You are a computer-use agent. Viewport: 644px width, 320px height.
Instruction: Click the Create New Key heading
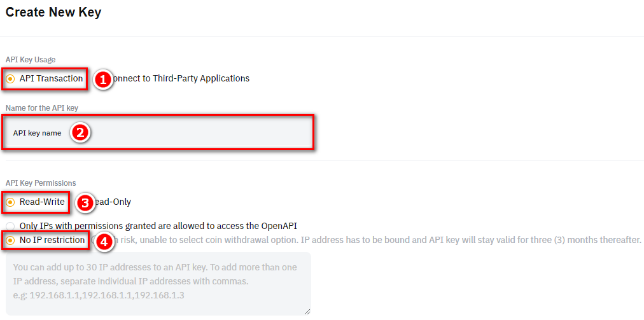coord(53,12)
